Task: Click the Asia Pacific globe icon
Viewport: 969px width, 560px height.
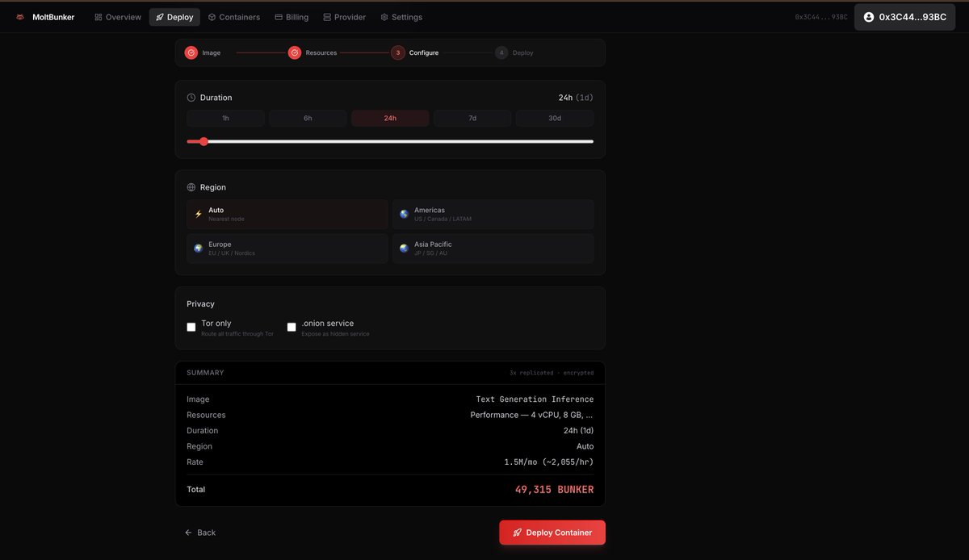Action: pos(404,249)
